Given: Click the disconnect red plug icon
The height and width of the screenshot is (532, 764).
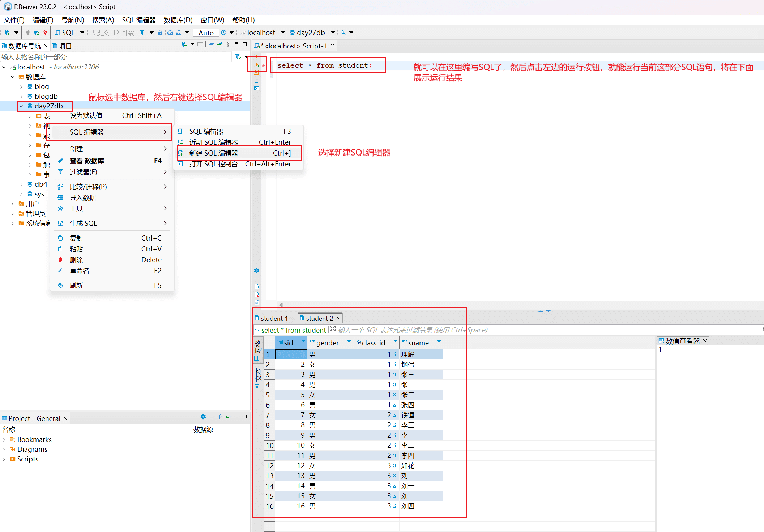Looking at the screenshot, I should (45, 33).
